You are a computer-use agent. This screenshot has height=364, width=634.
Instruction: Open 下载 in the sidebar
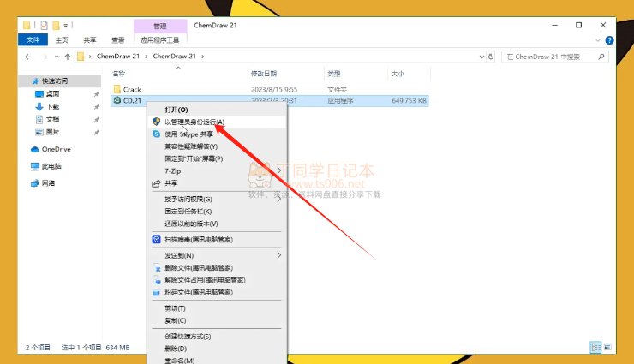point(52,107)
